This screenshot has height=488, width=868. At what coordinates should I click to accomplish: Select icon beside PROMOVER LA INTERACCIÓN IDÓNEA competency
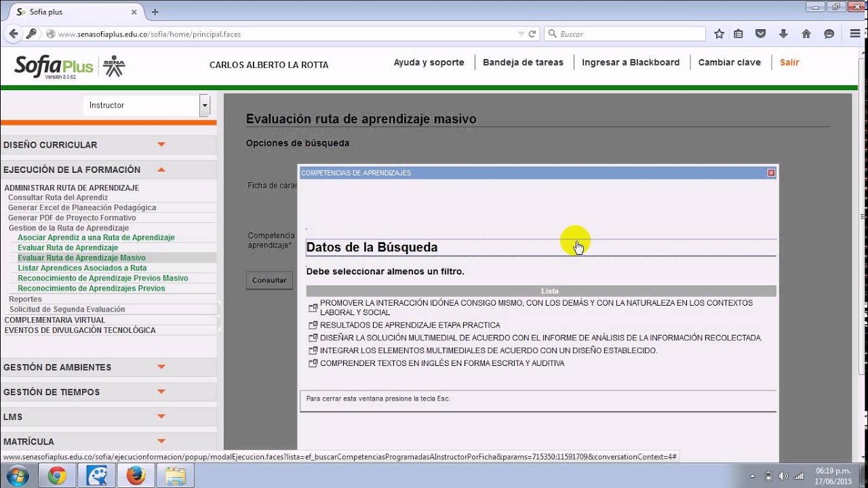(x=313, y=308)
